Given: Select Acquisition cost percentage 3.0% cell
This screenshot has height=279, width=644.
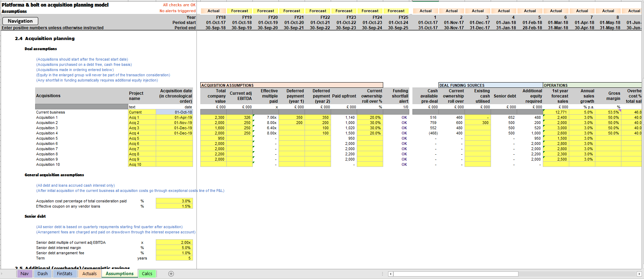Looking at the screenshot, I should click(x=174, y=201).
